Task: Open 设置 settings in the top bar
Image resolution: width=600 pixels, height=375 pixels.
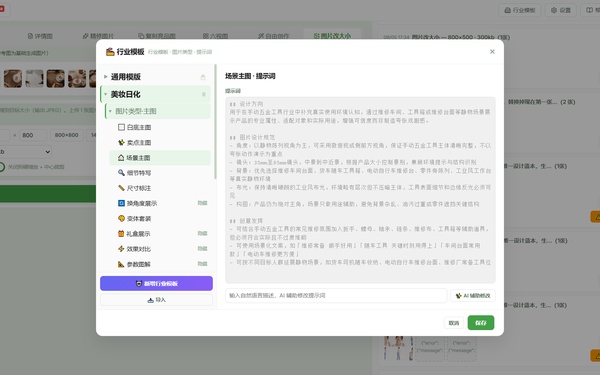Action: (x=561, y=10)
